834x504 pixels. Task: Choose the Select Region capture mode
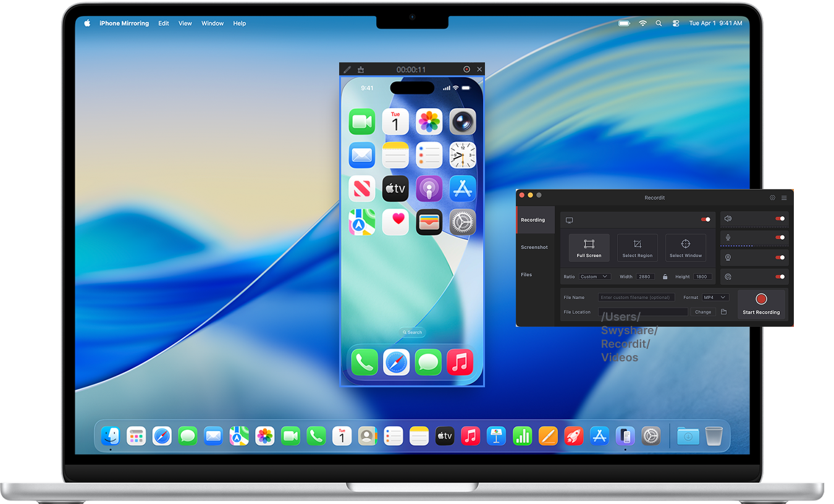pyautogui.click(x=638, y=248)
